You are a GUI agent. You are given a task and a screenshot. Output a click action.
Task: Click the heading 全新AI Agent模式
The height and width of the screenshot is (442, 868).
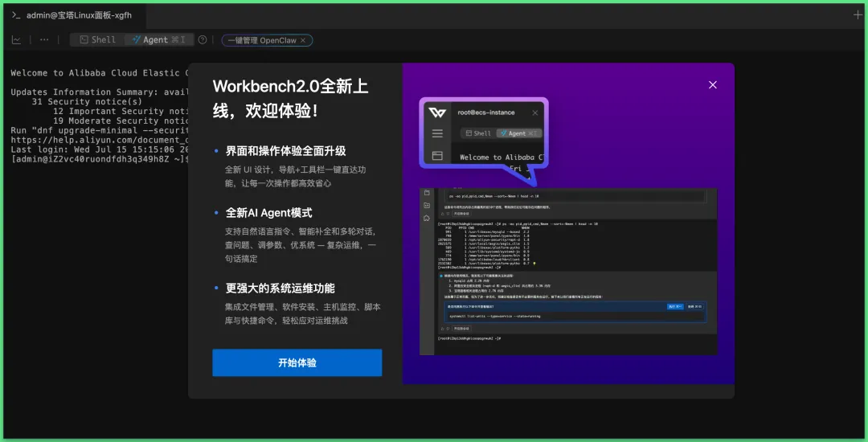269,212
